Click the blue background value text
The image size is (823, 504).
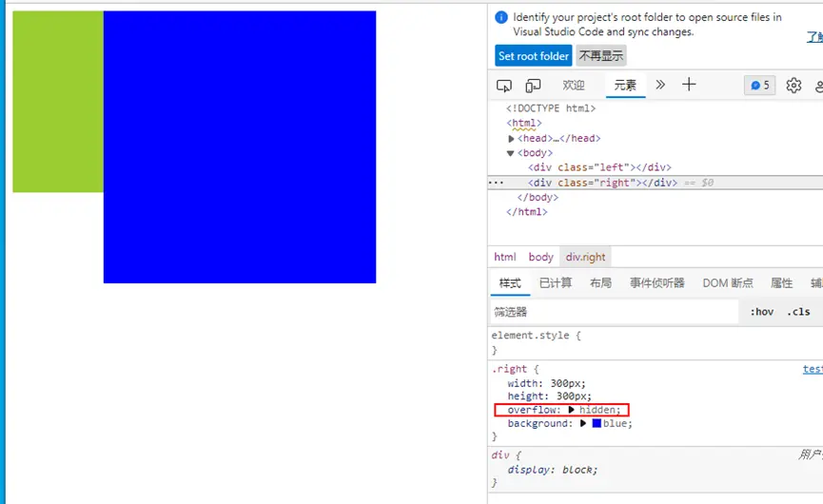click(615, 423)
